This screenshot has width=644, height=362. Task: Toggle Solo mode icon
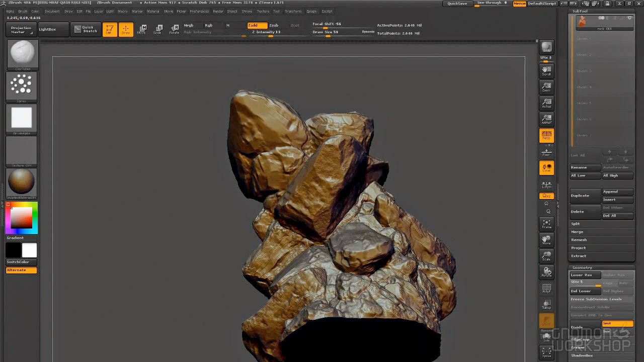[x=546, y=337]
